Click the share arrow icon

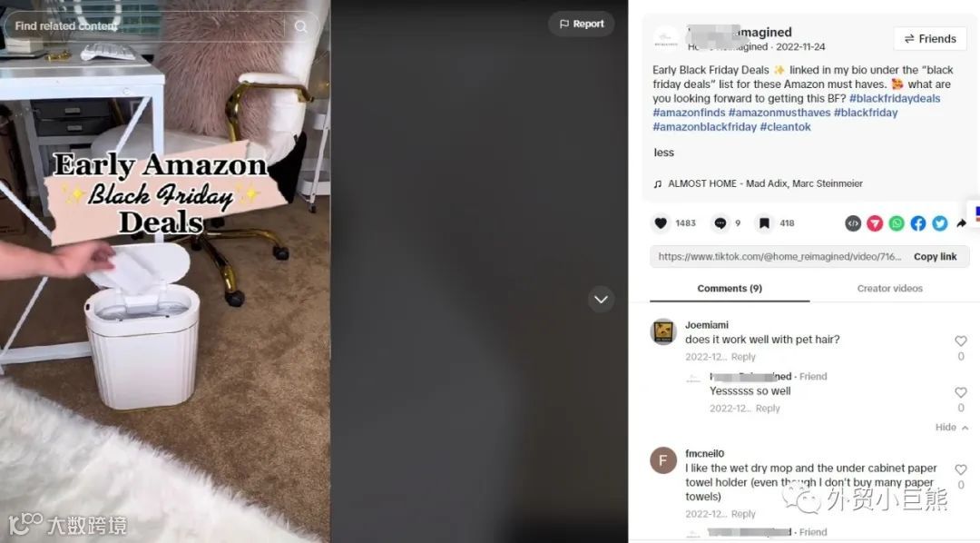click(x=961, y=223)
